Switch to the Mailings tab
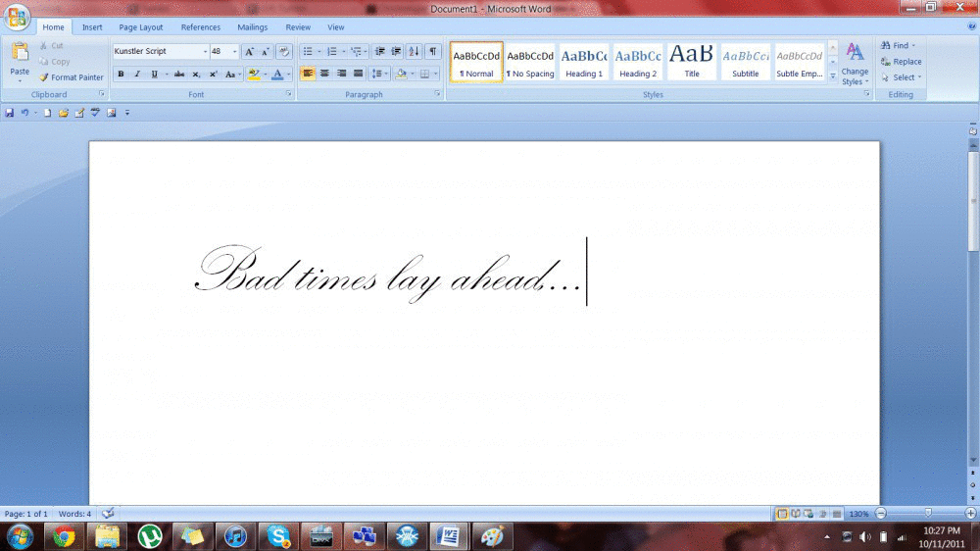Viewport: 980px width, 551px height. (252, 27)
